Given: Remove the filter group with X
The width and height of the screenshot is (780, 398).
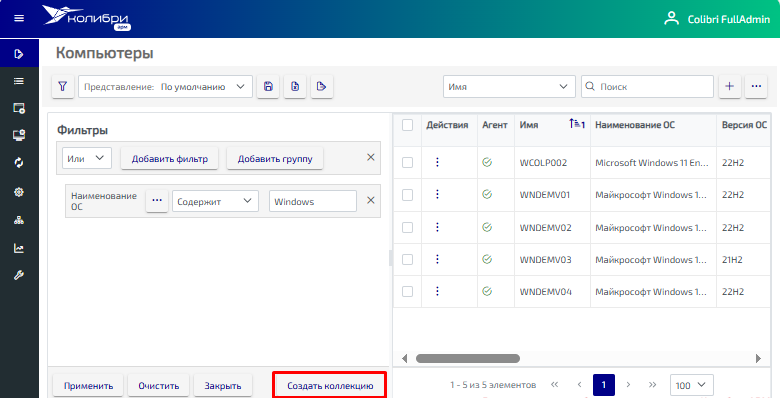Looking at the screenshot, I should [x=371, y=157].
